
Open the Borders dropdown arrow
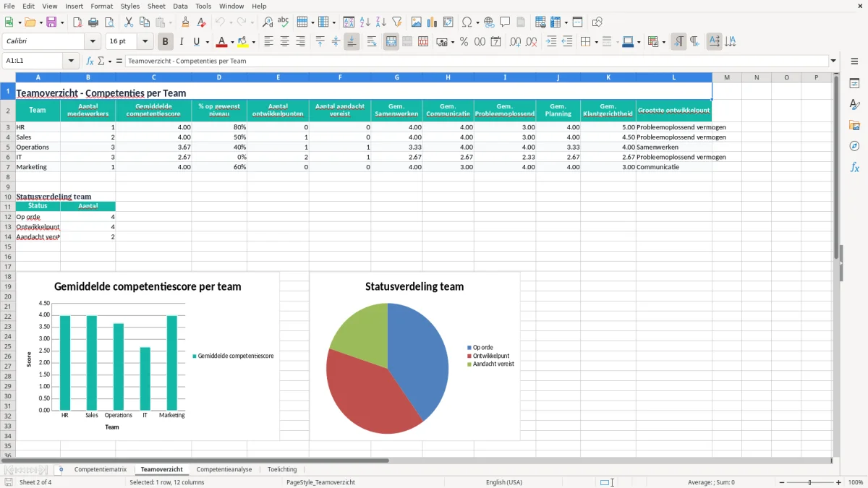pos(596,42)
